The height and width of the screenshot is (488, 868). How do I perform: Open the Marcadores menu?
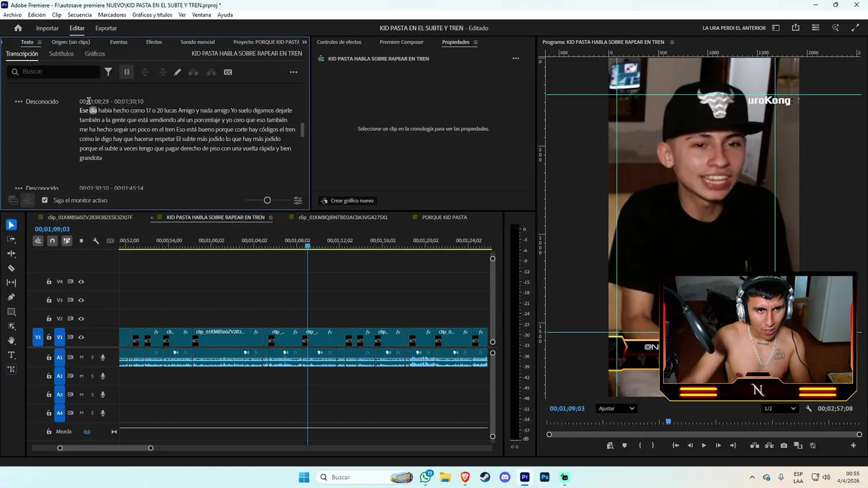[x=112, y=15]
